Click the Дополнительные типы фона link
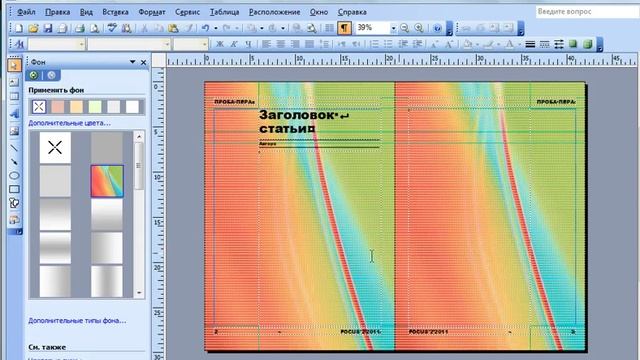The width and height of the screenshot is (640, 360). (77, 321)
